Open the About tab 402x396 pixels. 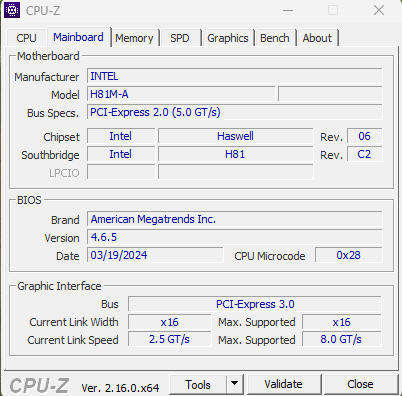pyautogui.click(x=317, y=38)
